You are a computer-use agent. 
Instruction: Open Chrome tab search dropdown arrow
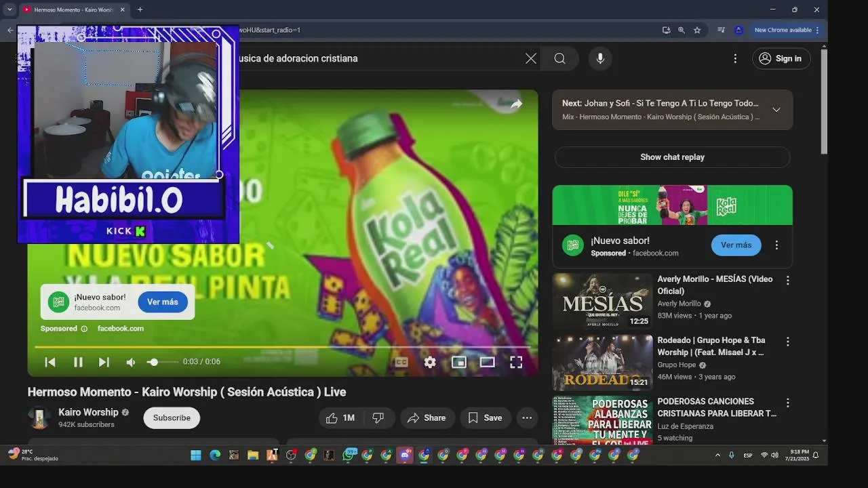coord(9,9)
